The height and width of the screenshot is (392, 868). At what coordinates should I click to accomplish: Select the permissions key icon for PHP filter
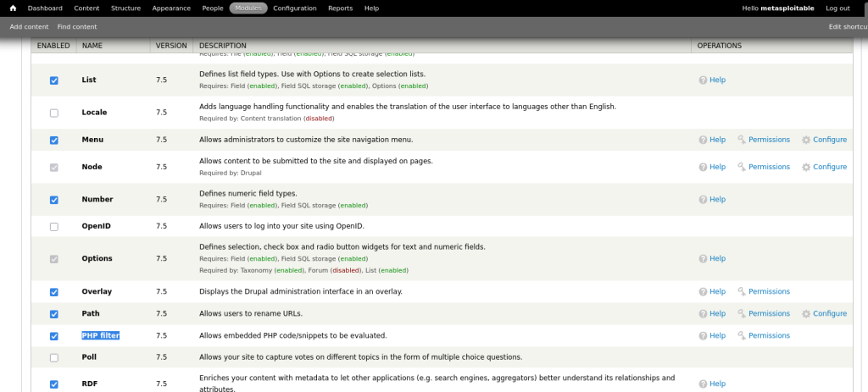pos(742,335)
